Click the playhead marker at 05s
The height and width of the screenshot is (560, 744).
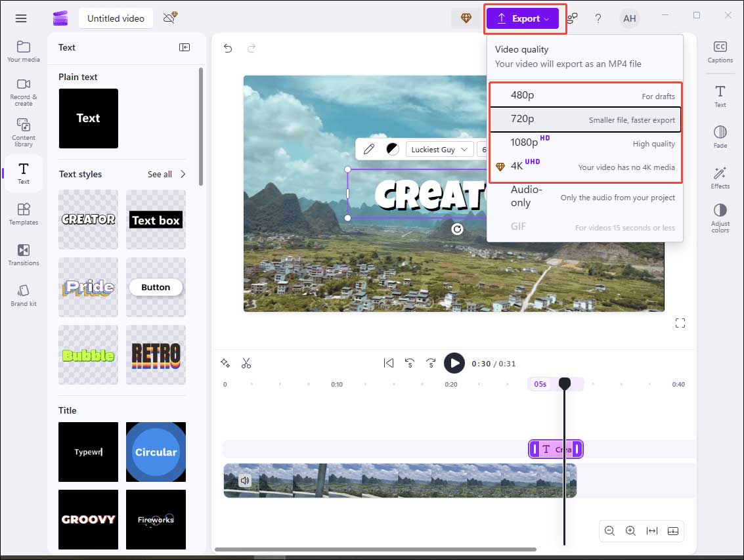coord(564,383)
